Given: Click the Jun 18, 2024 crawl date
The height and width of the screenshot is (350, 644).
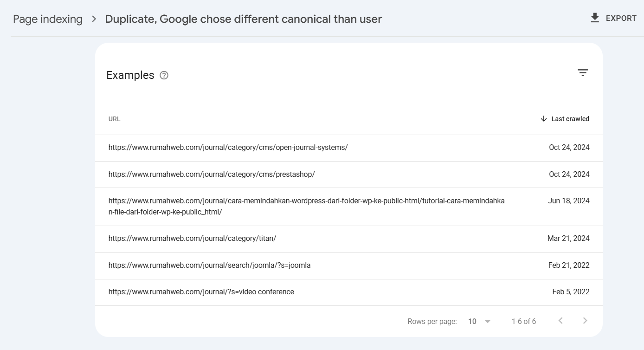Looking at the screenshot, I should [569, 201].
